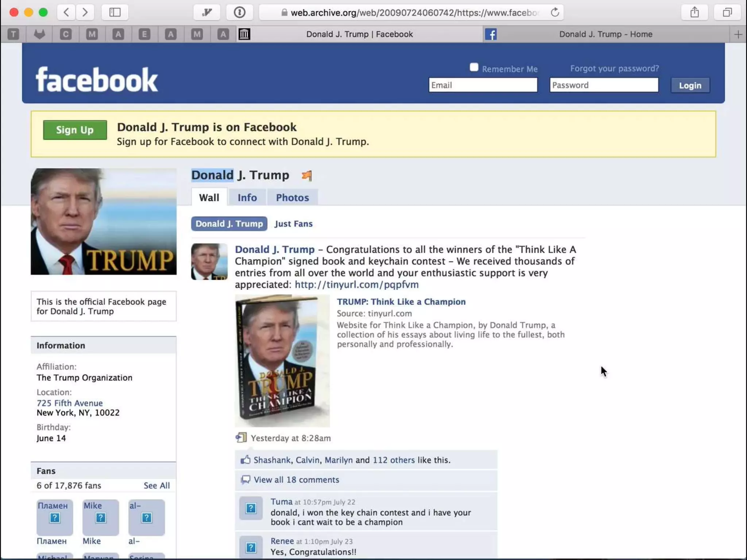Screen dimensions: 747x560
Task: Click the Facebook favicon tab
Action: click(491, 34)
